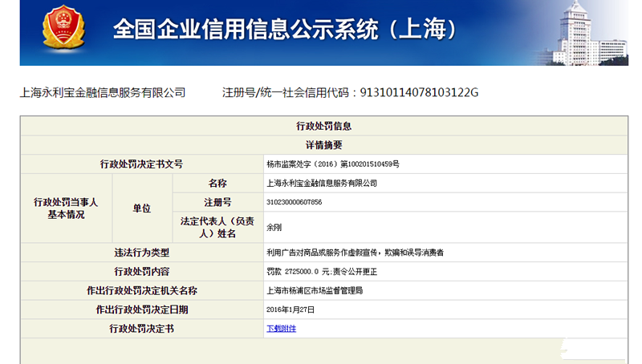Viewport: 642px width, 364px height.
Task: Select authority name 上海市杨浦区市场监督管理局
Action: [x=315, y=290]
